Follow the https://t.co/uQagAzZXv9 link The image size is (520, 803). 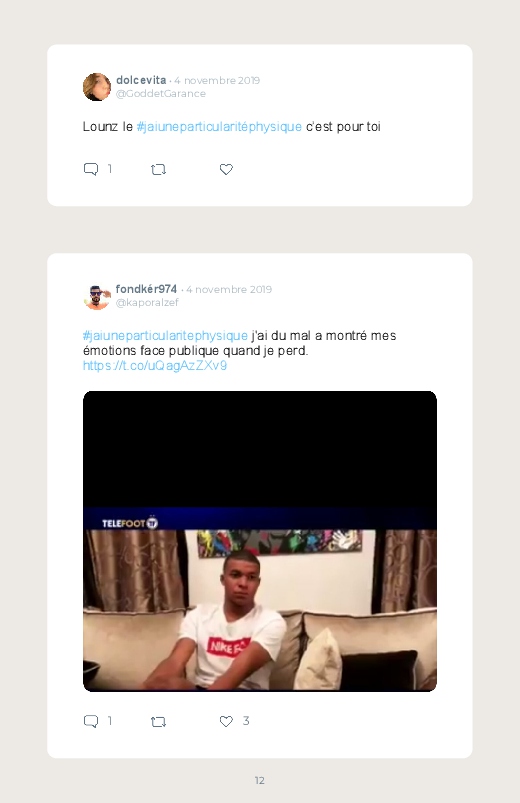coord(155,366)
